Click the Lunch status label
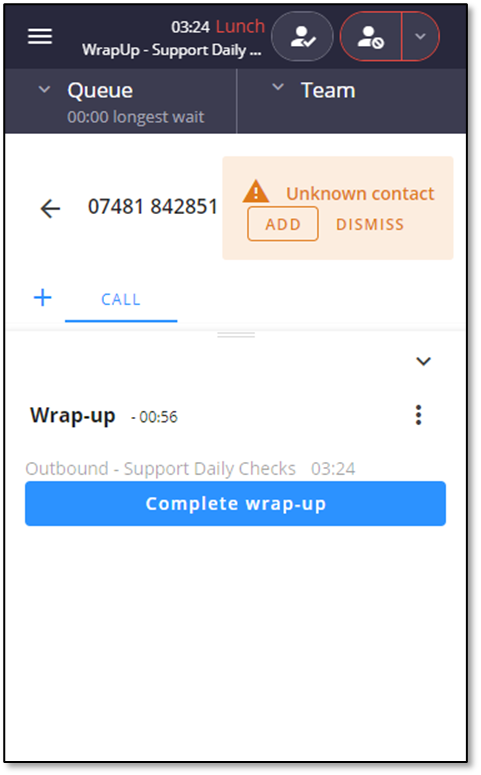Viewport: 481px width, 775px height. click(240, 26)
